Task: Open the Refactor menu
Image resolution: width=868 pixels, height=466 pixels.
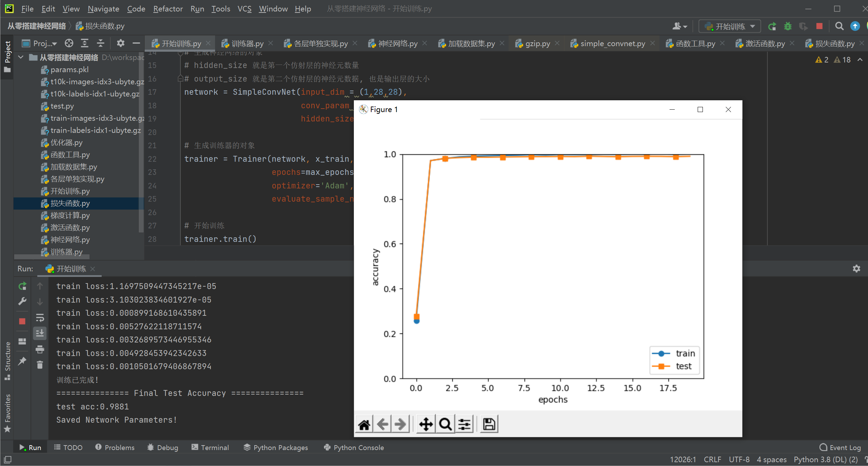Action: point(168,9)
